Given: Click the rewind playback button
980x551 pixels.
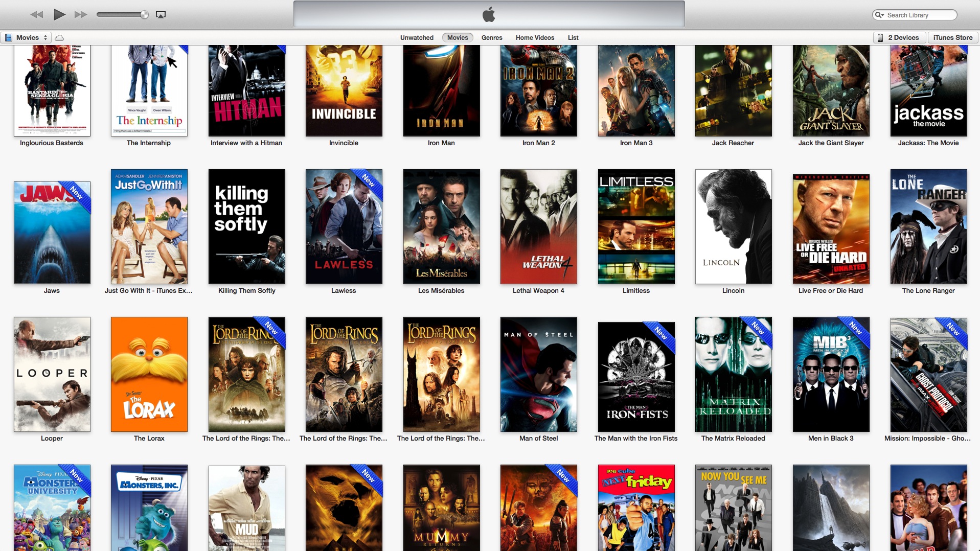Looking at the screenshot, I should [x=37, y=15].
